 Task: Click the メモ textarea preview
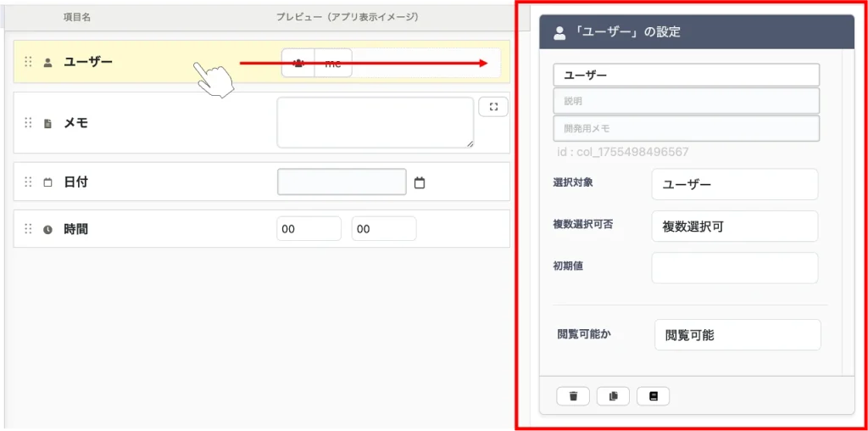tap(376, 123)
